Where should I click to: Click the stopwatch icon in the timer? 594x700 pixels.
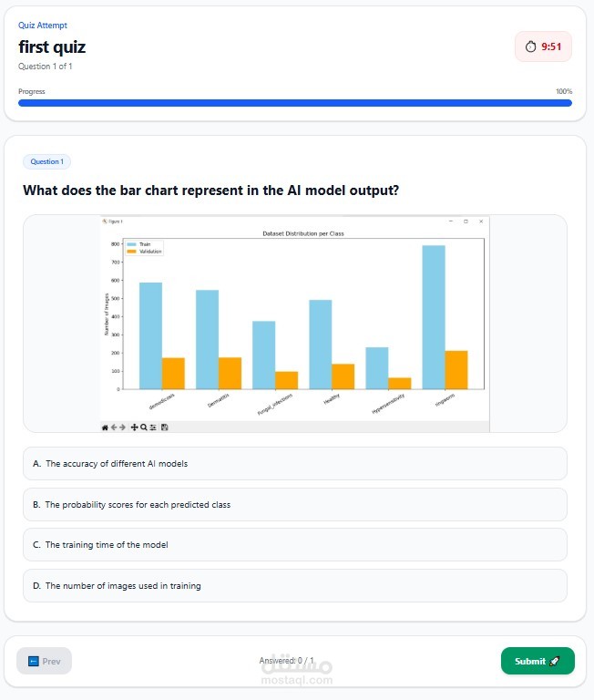point(531,46)
